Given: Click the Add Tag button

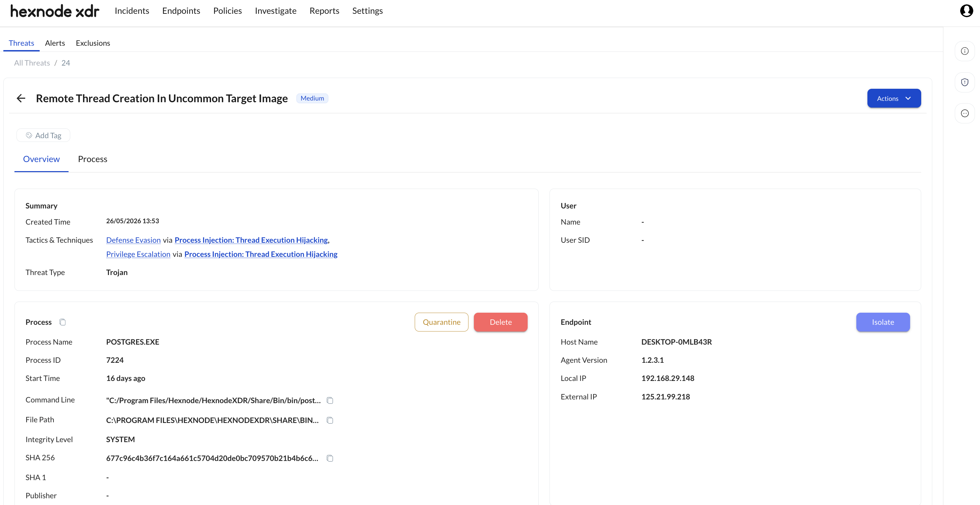Looking at the screenshot, I should 43,135.
